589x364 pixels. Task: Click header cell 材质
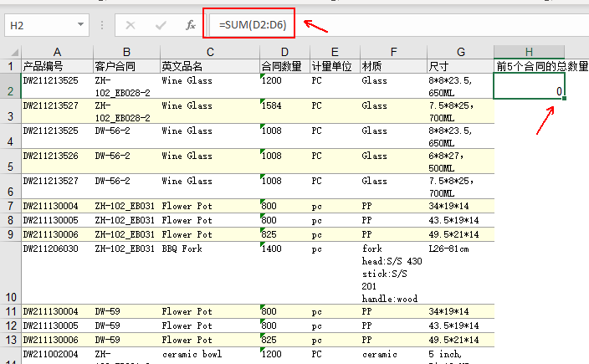(x=393, y=66)
